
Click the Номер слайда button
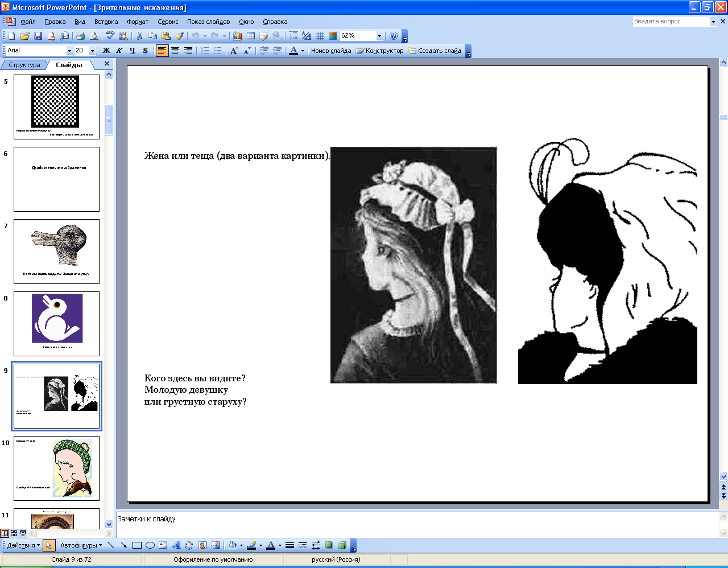(331, 51)
